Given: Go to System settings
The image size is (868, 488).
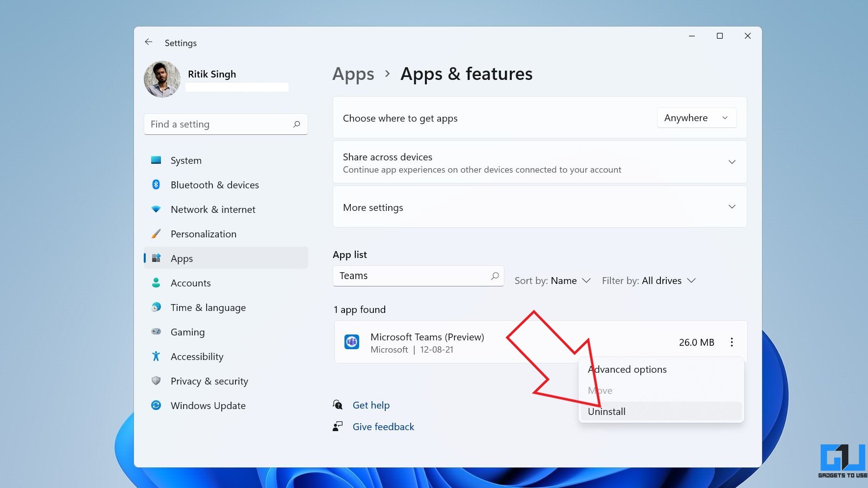Looking at the screenshot, I should 226,160.
